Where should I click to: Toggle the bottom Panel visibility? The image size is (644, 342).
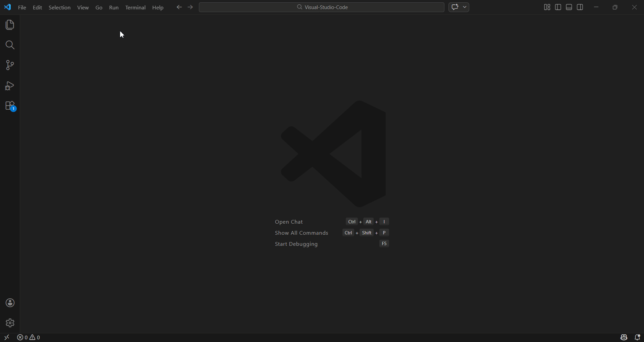pyautogui.click(x=569, y=7)
